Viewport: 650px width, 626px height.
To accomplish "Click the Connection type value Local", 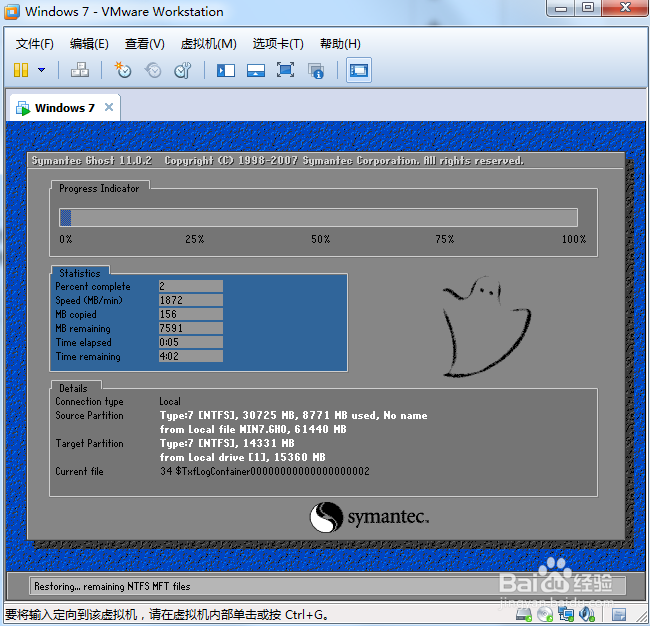I will pyautogui.click(x=170, y=401).
